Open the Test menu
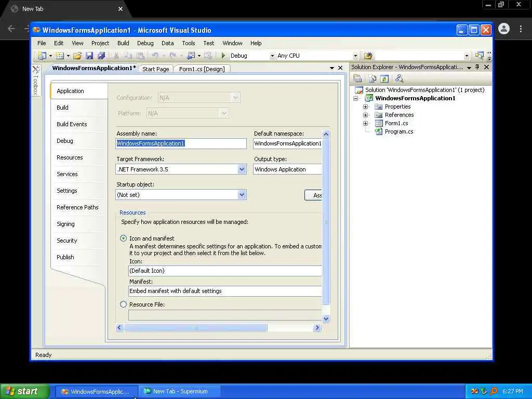 click(209, 43)
